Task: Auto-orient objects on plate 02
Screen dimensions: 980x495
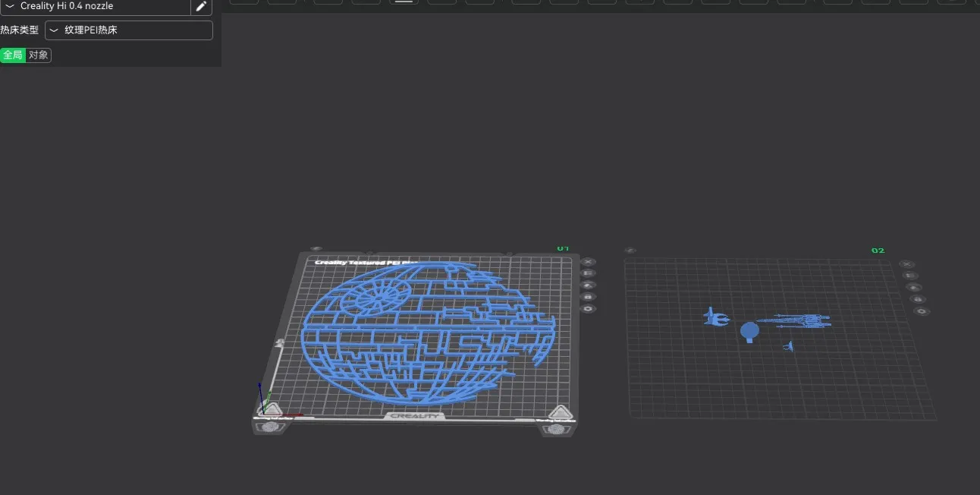Action: click(914, 288)
